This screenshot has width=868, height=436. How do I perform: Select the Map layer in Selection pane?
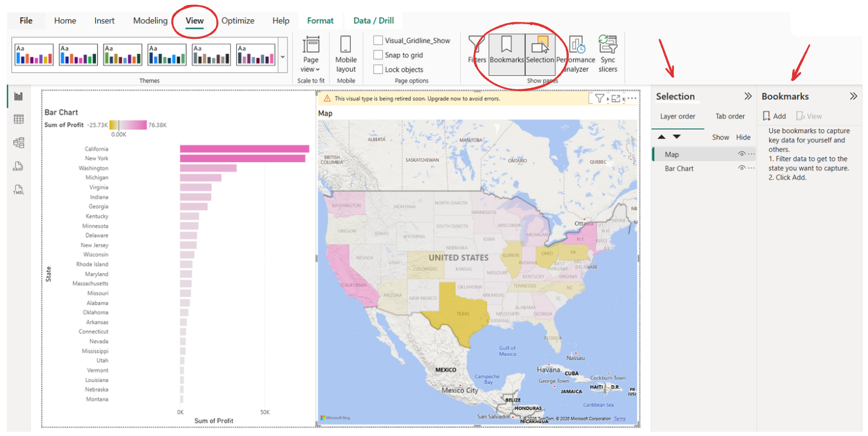(x=704, y=154)
